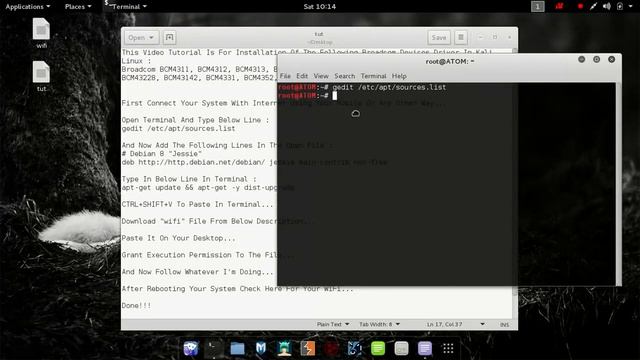Screen dimensions: 640x360
Task: Launch Burp Suite from the dock
Action: point(307,348)
